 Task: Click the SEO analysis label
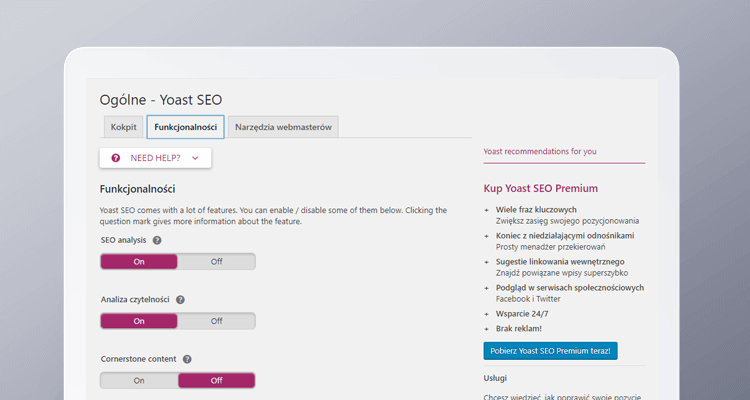[123, 240]
